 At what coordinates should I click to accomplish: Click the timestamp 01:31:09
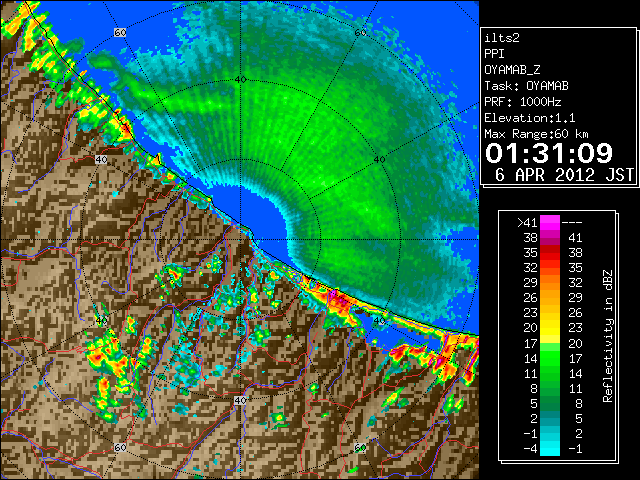tap(549, 153)
